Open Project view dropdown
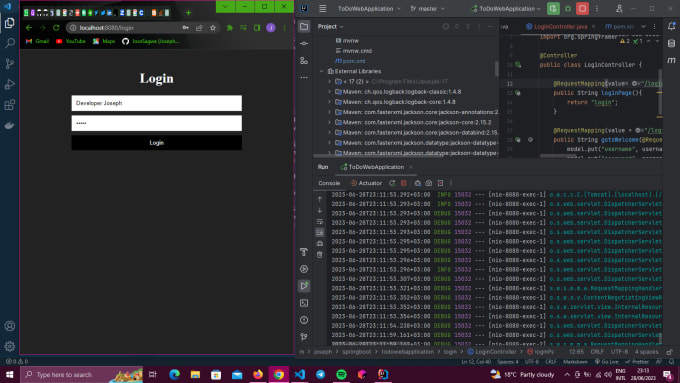680x383 pixels. pos(330,26)
